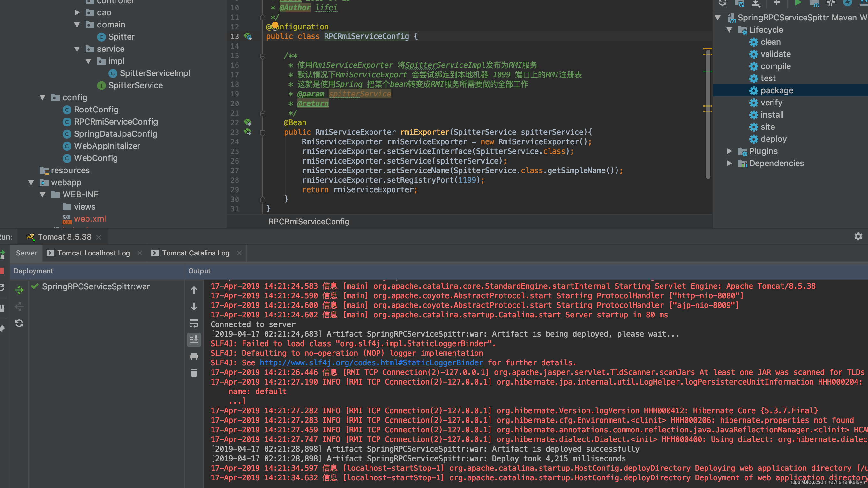The width and height of the screenshot is (868, 488).
Task: Open the Tomcat Catalina Log tab
Action: (x=195, y=253)
